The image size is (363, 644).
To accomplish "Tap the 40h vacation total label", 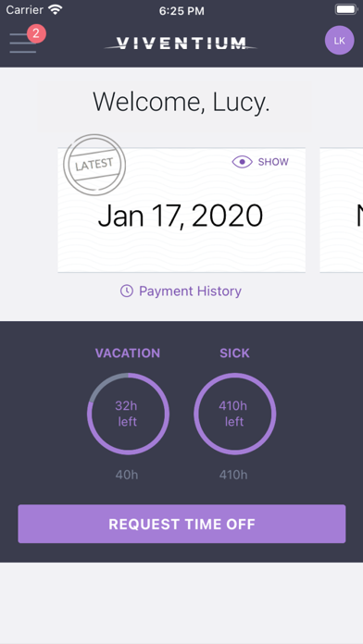I will coord(127,476).
